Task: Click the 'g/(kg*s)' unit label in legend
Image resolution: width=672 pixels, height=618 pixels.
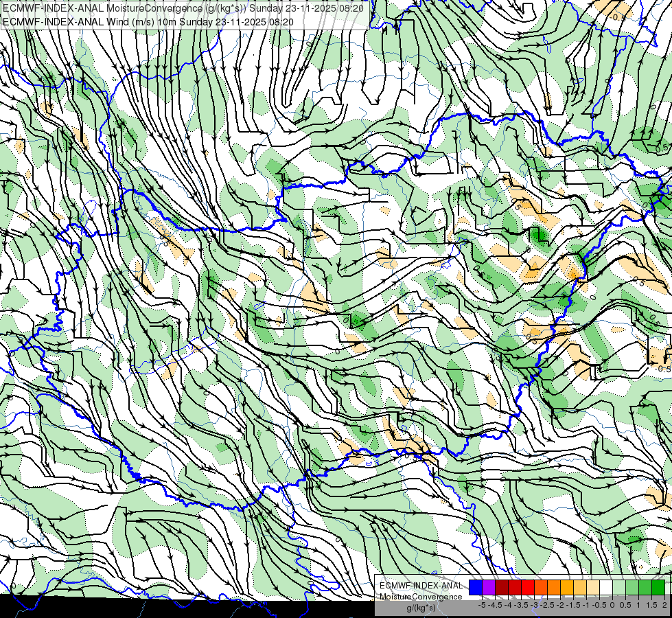Action: 421,608
